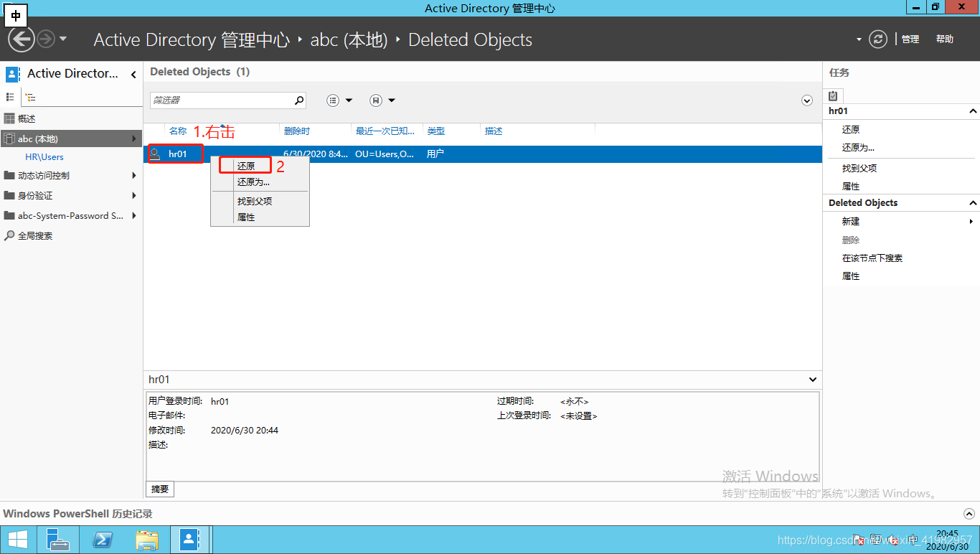Switch navigation pane to list view
980x554 pixels.
click(10, 97)
